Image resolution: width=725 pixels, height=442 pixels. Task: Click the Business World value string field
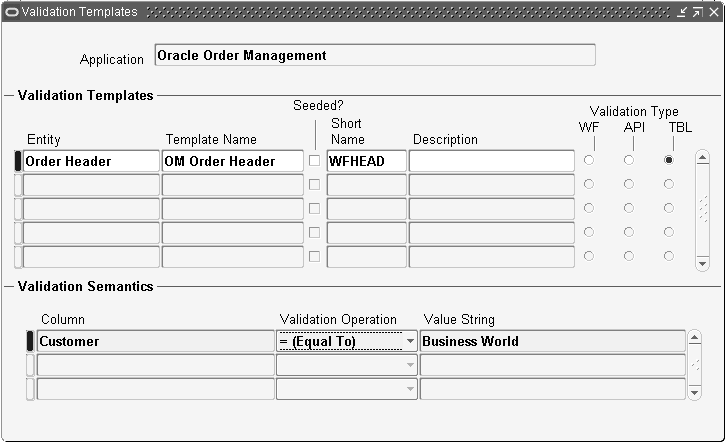coord(553,341)
